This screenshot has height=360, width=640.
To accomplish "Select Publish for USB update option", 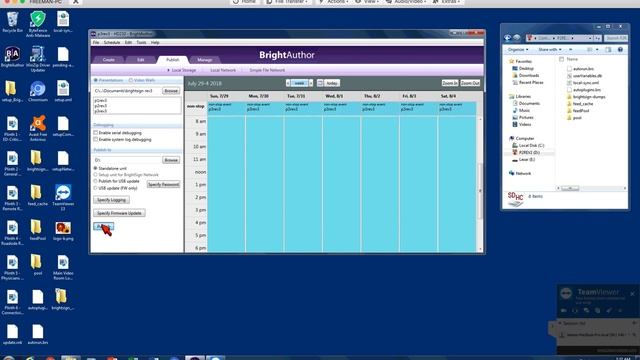I will coord(96,181).
